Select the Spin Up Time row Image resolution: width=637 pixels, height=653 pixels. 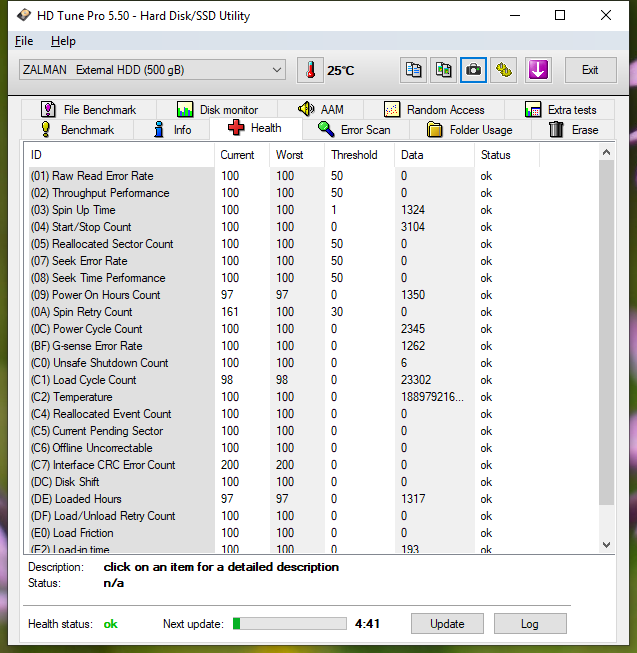(x=283, y=210)
